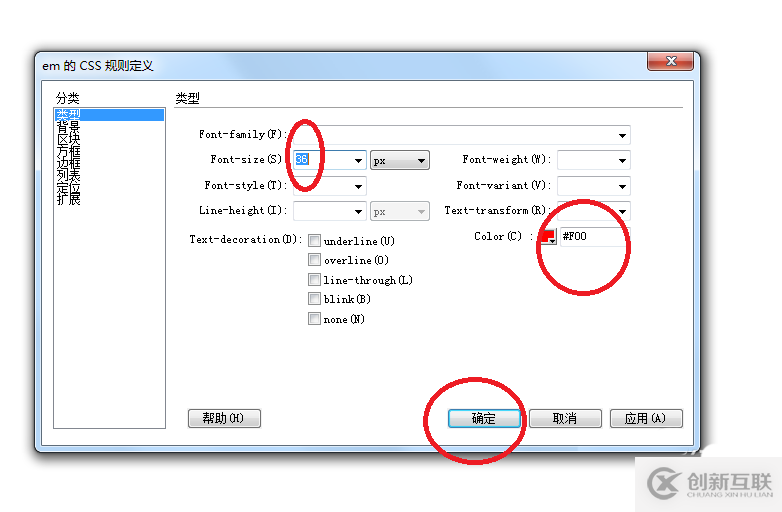Image resolution: width=782 pixels, height=512 pixels.
Task: Check the overline option
Action: (314, 260)
